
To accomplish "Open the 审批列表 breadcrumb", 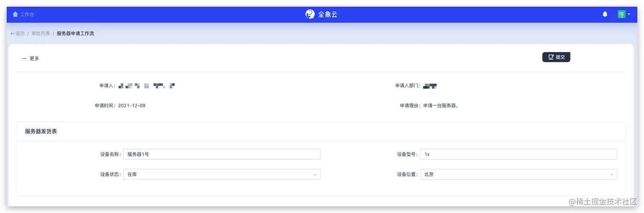I will [x=40, y=33].
